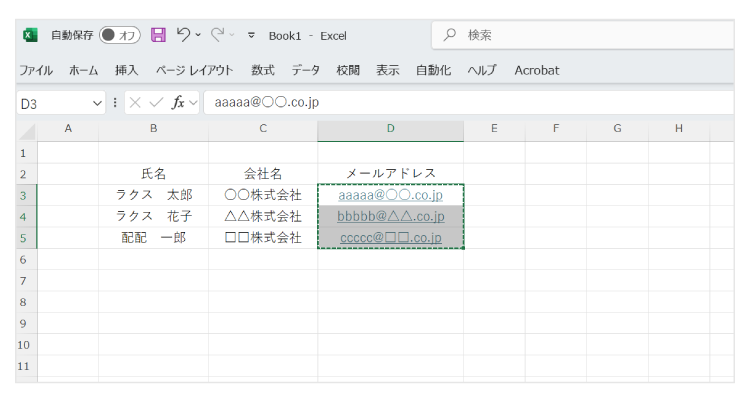
Task: Select column B header
Action: tap(154, 129)
